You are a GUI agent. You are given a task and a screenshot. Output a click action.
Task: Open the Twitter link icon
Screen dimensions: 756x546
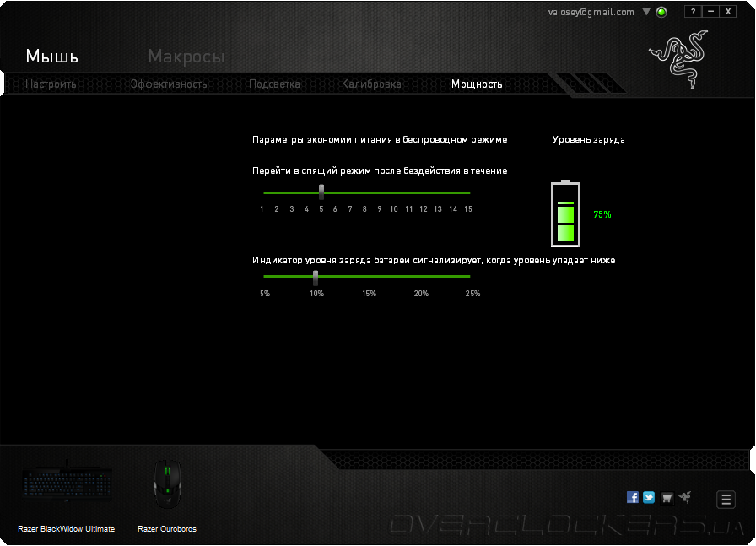(x=649, y=497)
